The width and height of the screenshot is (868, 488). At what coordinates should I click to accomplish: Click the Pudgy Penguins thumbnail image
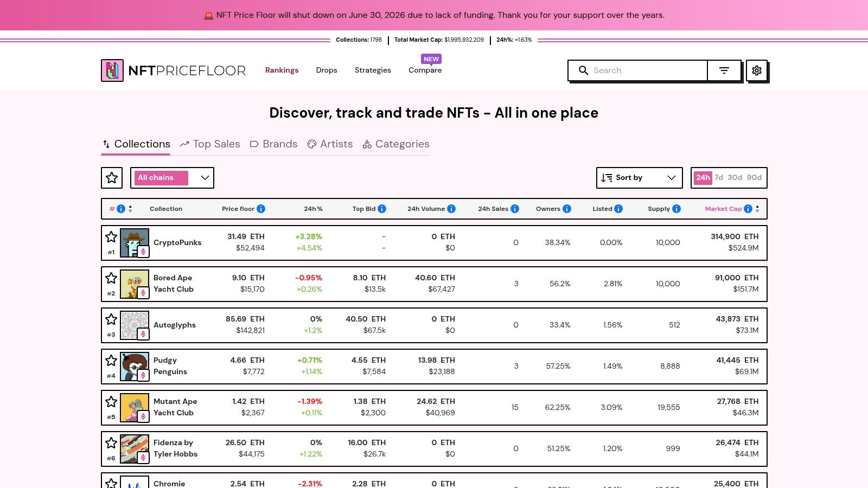[x=134, y=366]
